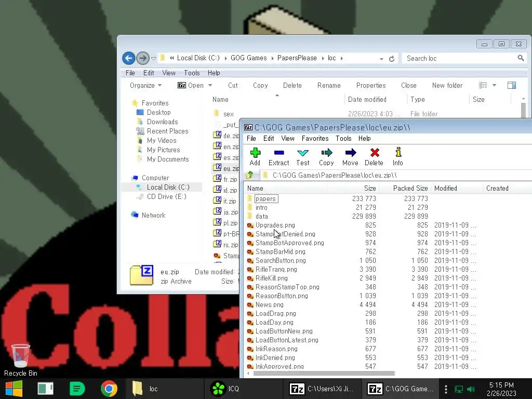Viewport: 532px width, 399px height.
Task: Show hidden system tray icons
Action: tap(446, 389)
